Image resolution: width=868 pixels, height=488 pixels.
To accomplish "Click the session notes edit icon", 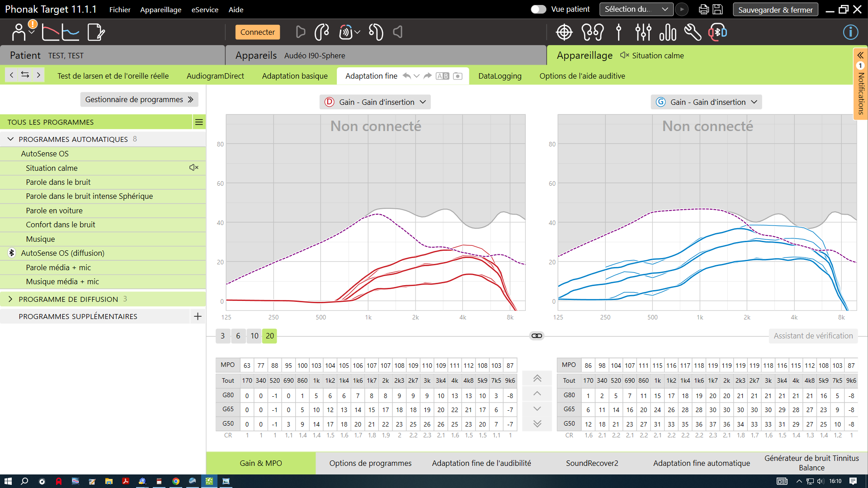I will pos(96,32).
